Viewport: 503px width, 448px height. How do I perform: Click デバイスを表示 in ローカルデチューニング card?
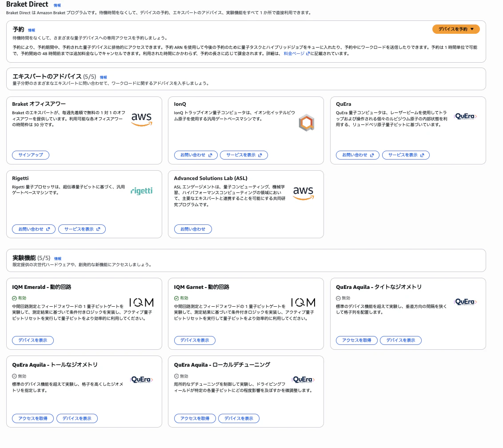(239, 419)
